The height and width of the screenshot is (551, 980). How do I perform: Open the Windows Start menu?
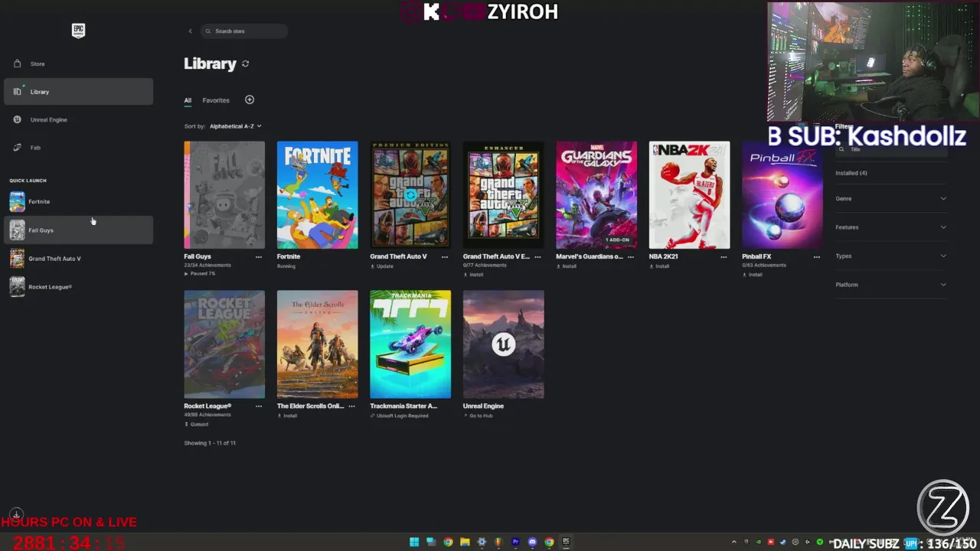click(414, 542)
